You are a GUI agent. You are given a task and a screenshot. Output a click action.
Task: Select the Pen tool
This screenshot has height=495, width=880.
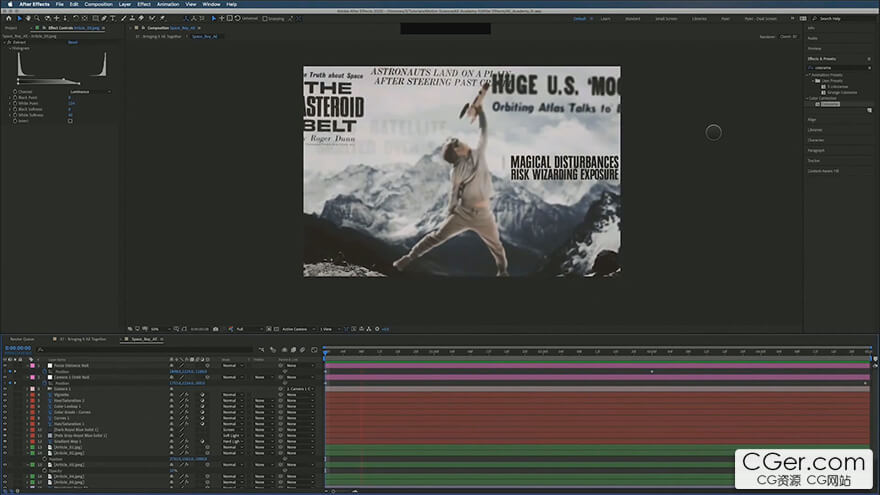104,19
